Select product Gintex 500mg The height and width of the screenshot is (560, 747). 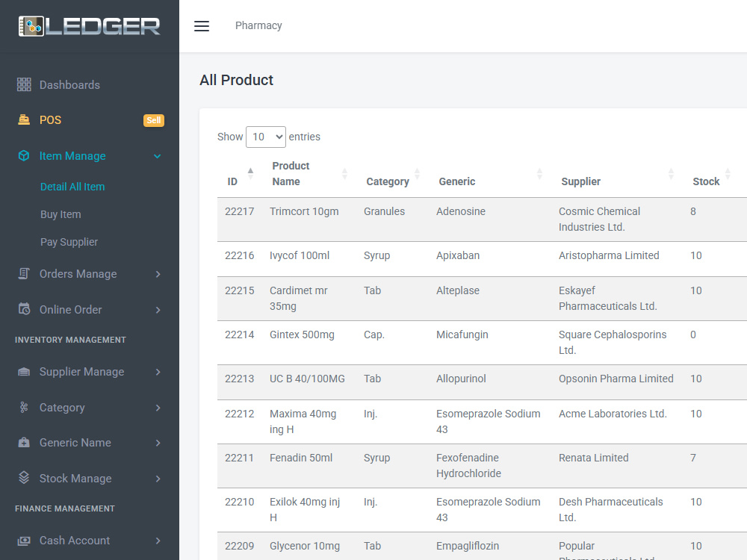(302, 335)
